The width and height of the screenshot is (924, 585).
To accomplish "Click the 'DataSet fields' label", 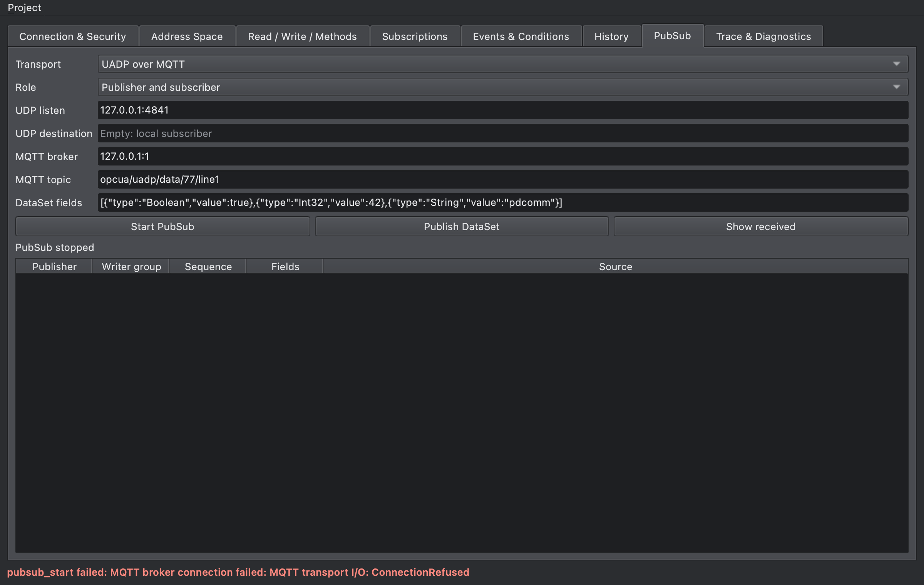I will click(x=49, y=203).
